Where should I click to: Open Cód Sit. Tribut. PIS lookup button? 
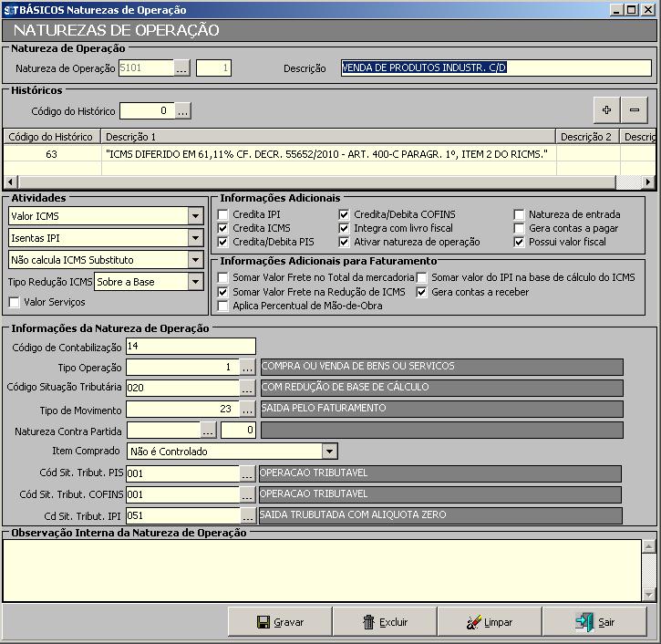pos(247,474)
